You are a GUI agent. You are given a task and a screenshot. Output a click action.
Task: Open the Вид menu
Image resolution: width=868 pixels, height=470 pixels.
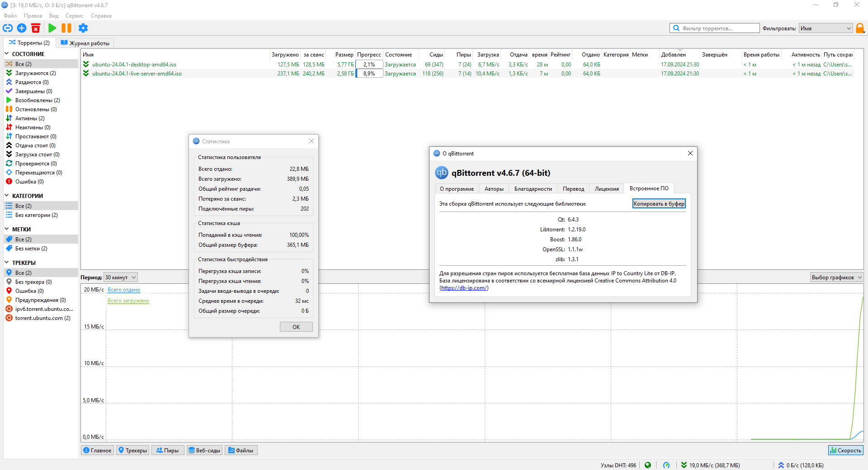coord(54,16)
